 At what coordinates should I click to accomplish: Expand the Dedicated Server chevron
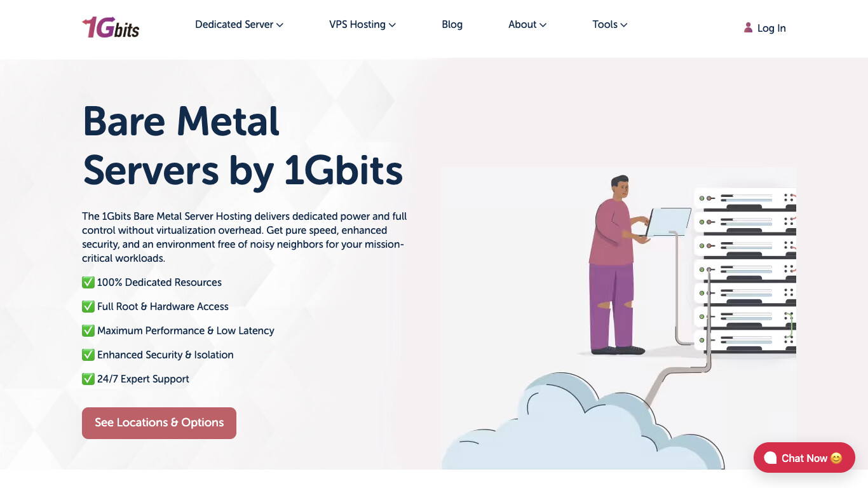[280, 25]
